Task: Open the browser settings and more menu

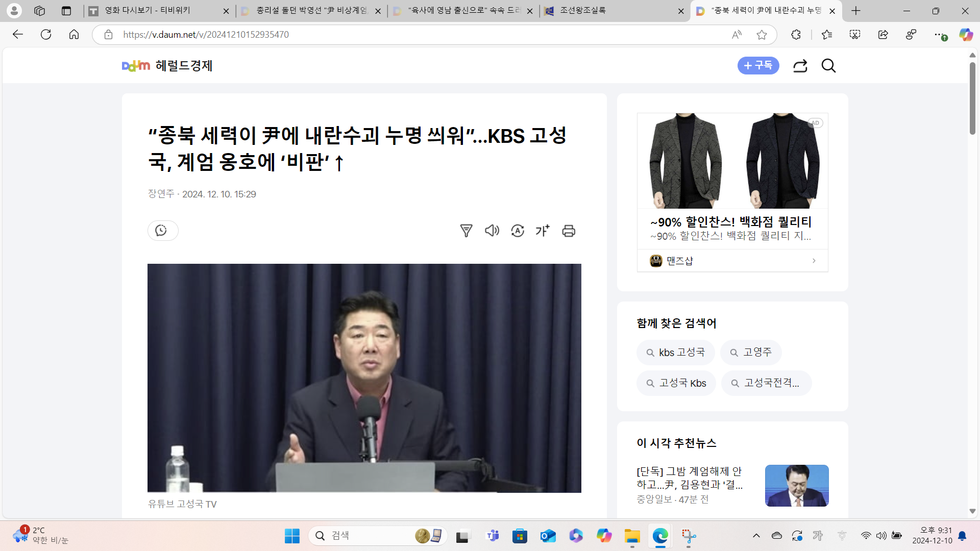Action: click(938, 35)
